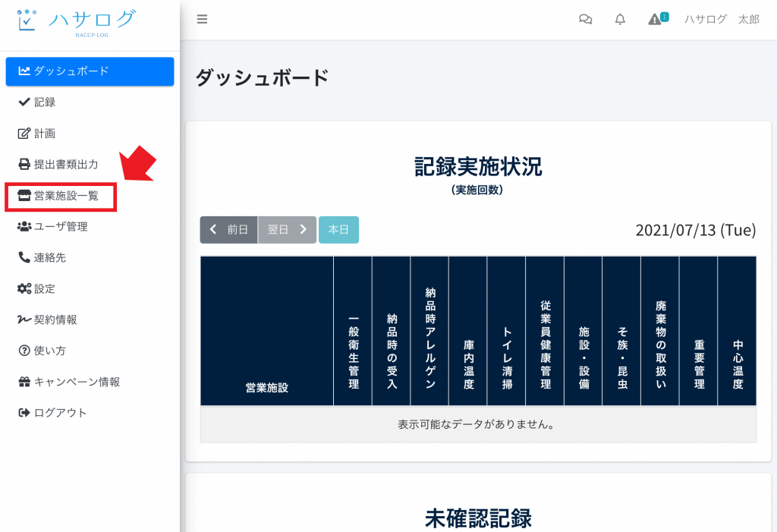777x532 pixels.
Task: Click the そ族・昆虫 column header
Action: (622, 331)
